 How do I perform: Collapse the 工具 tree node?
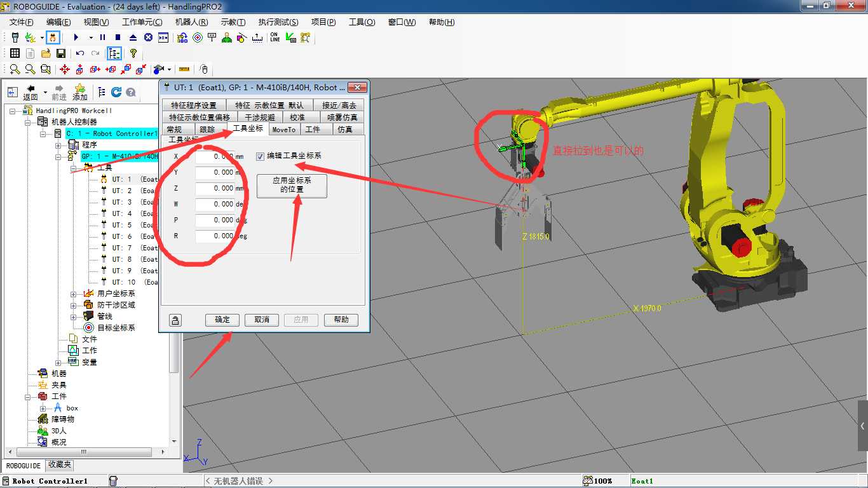point(74,168)
